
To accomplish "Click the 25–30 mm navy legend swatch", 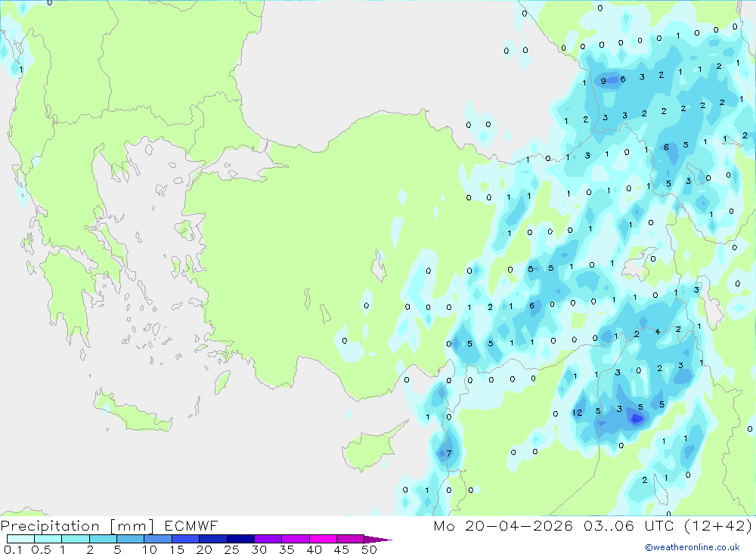I will pyautogui.click(x=240, y=539).
